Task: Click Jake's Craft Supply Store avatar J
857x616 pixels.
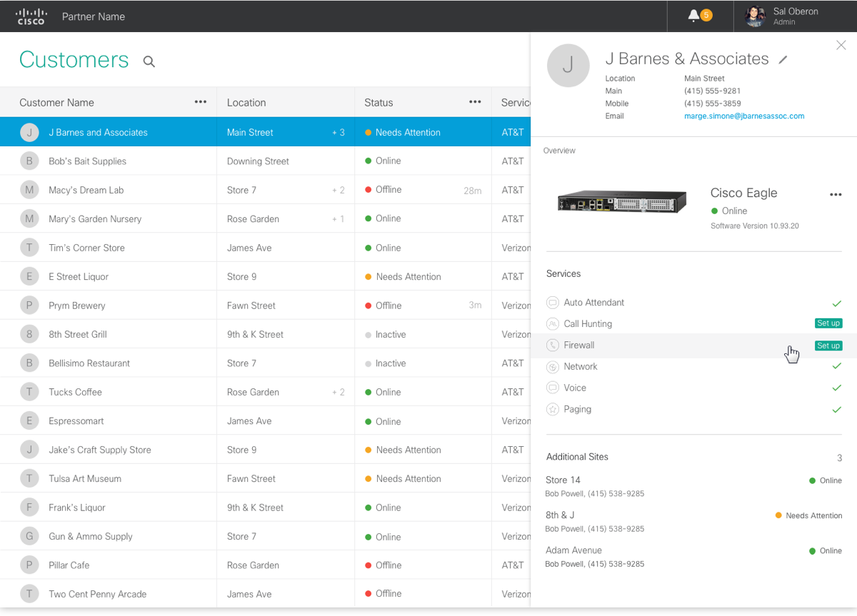Action: [29, 450]
